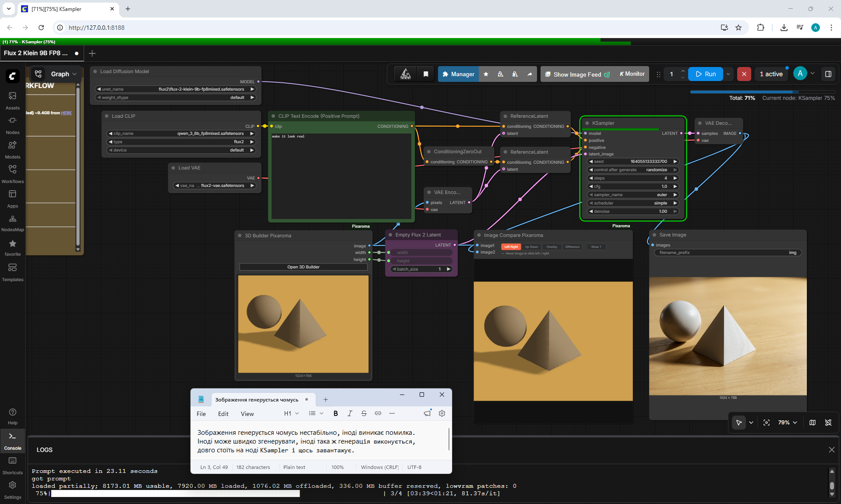This screenshot has height=504, width=841.
Task: Open the 79% zoom dropdown
Action: 788,423
